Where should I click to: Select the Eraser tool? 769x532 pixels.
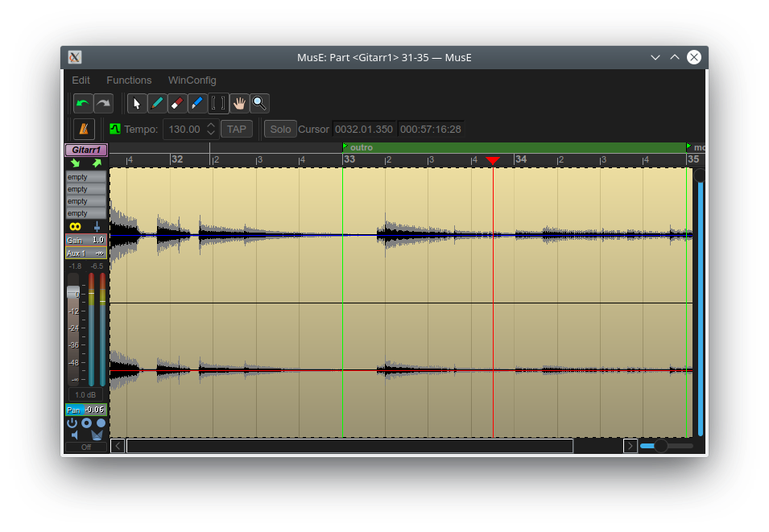[x=177, y=103]
